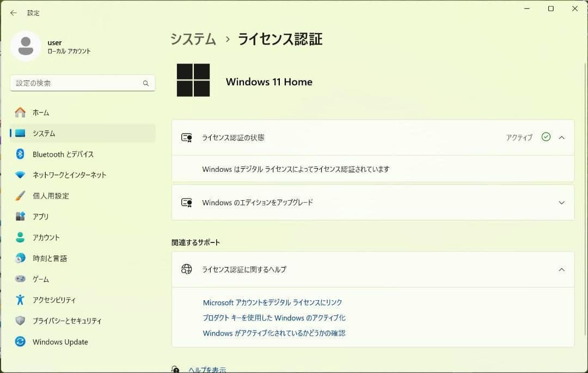Go to ネットワークとインターネット
588x373 pixels.
point(83,175)
